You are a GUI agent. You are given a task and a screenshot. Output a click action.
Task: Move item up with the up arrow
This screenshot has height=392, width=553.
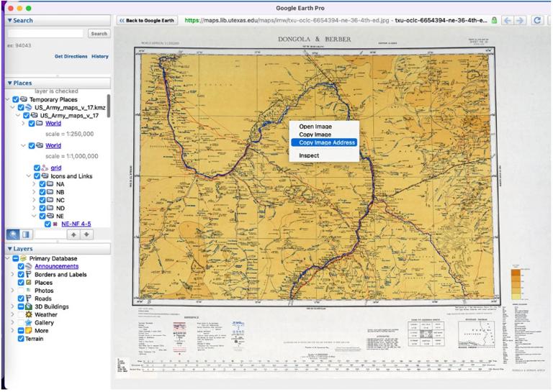pos(73,234)
